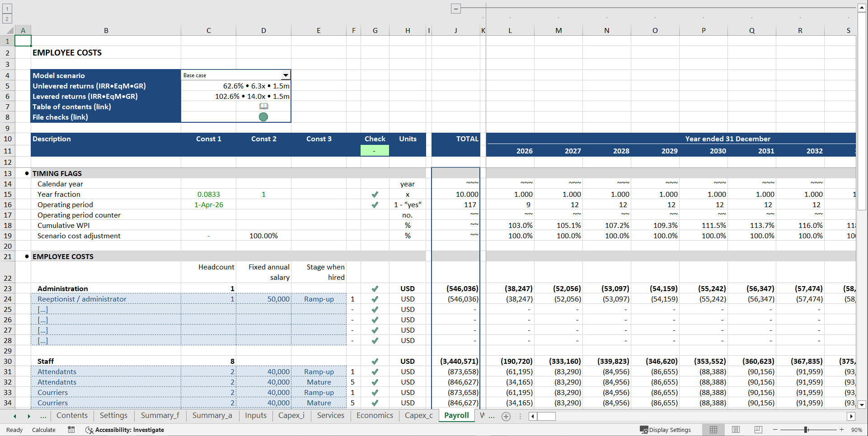868x436 pixels.
Task: Click outline level 2 button
Action: point(7,18)
